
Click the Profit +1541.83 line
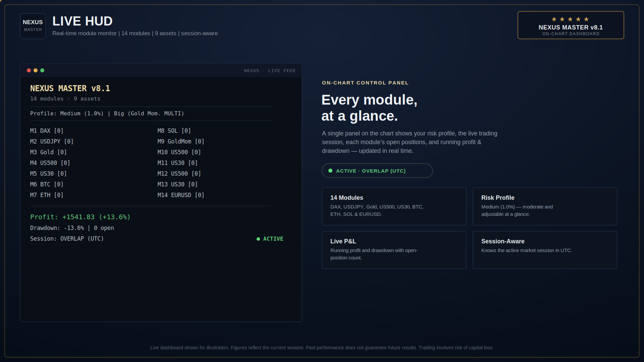pos(80,217)
